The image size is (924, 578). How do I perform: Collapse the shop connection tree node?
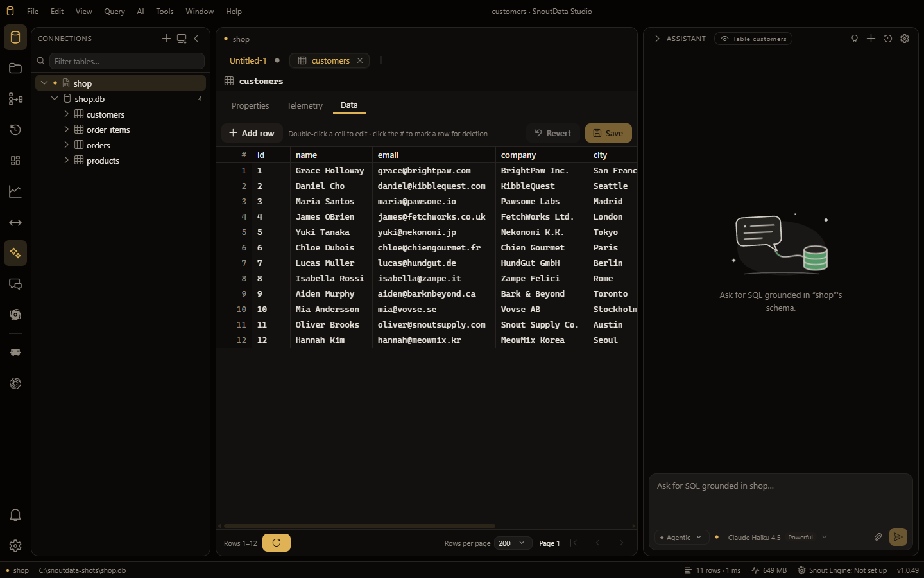click(44, 83)
